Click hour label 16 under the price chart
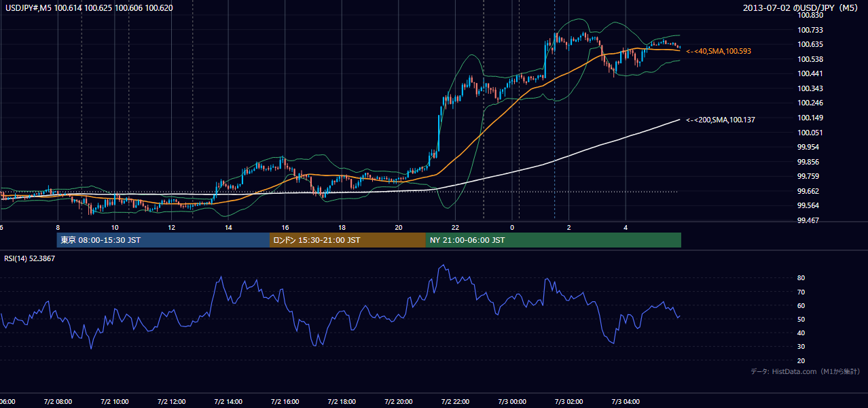 285,228
